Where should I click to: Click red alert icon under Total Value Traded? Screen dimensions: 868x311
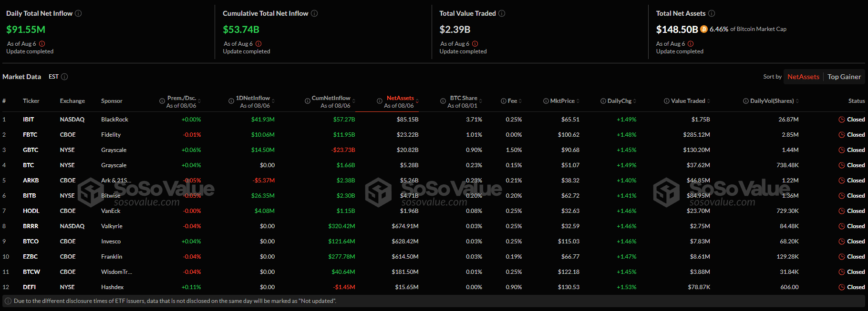click(475, 44)
